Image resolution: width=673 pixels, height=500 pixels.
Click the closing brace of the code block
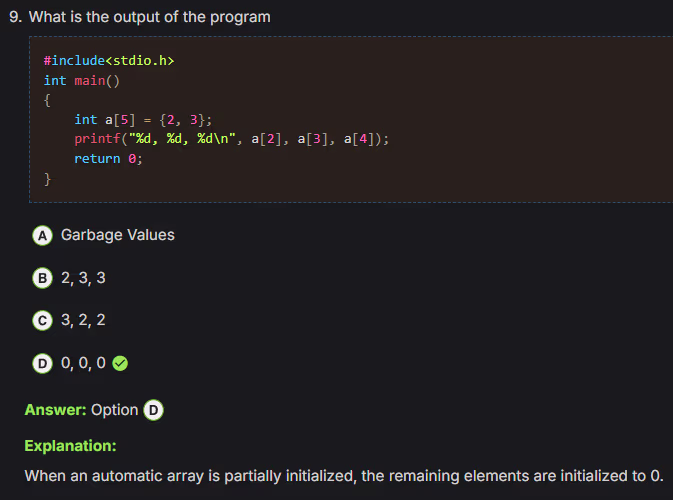coord(47,178)
